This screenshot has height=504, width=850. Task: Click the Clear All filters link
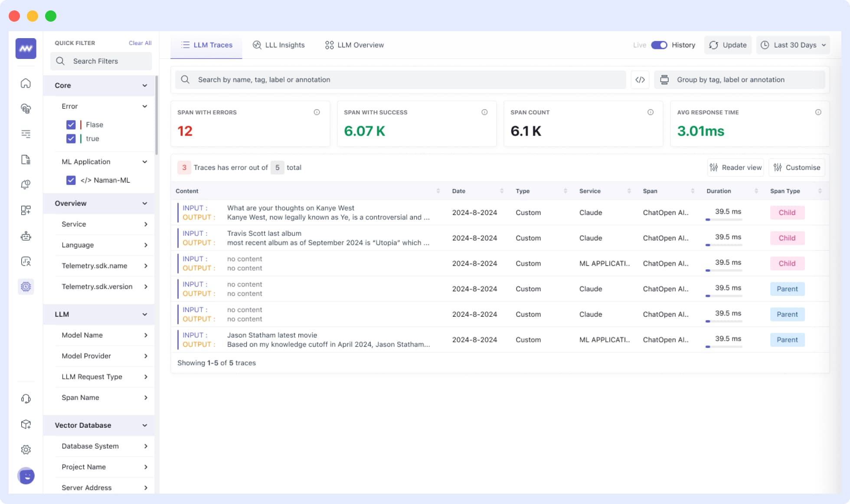pos(140,43)
